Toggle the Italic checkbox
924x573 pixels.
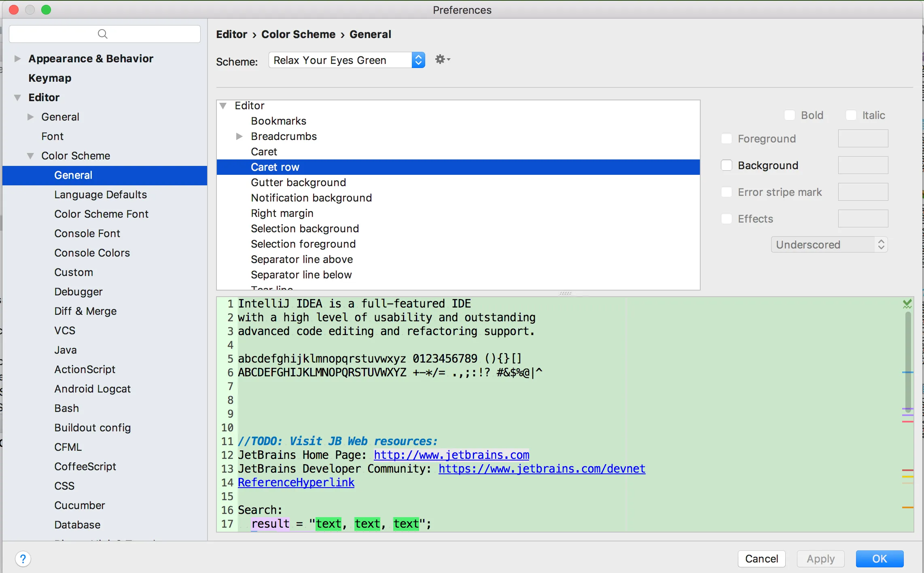click(x=851, y=115)
